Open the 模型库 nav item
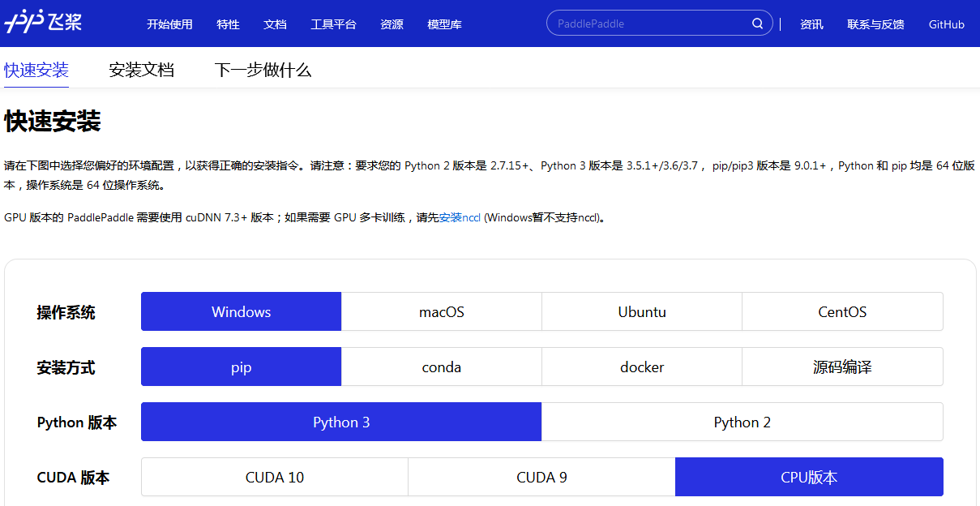 point(444,24)
